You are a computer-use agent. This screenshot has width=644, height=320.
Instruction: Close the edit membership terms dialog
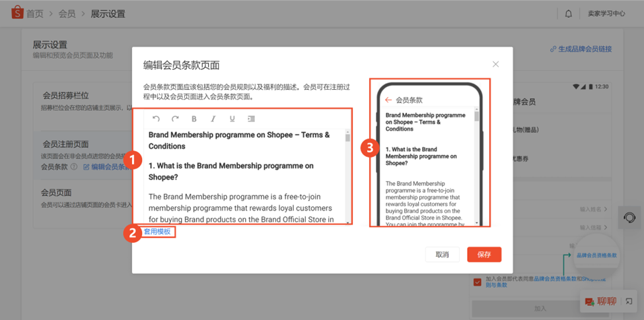(496, 64)
